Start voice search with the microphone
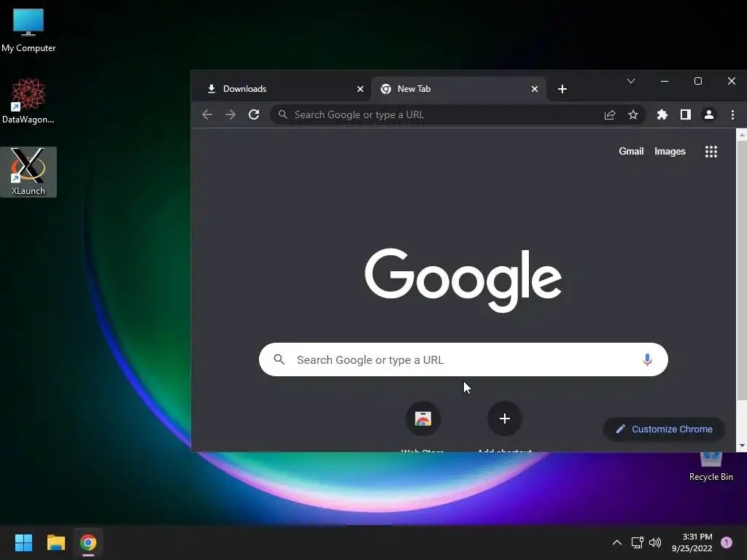747x560 pixels. pos(647,359)
